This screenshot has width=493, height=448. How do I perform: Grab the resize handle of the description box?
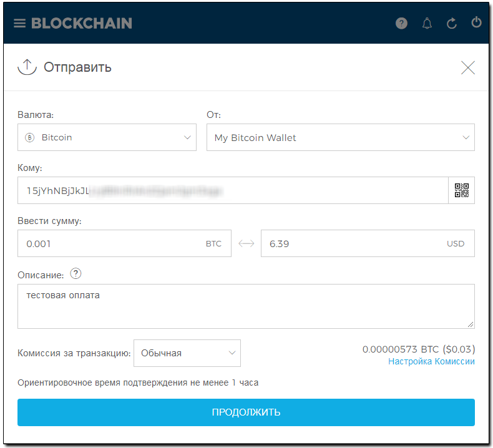[471, 324]
